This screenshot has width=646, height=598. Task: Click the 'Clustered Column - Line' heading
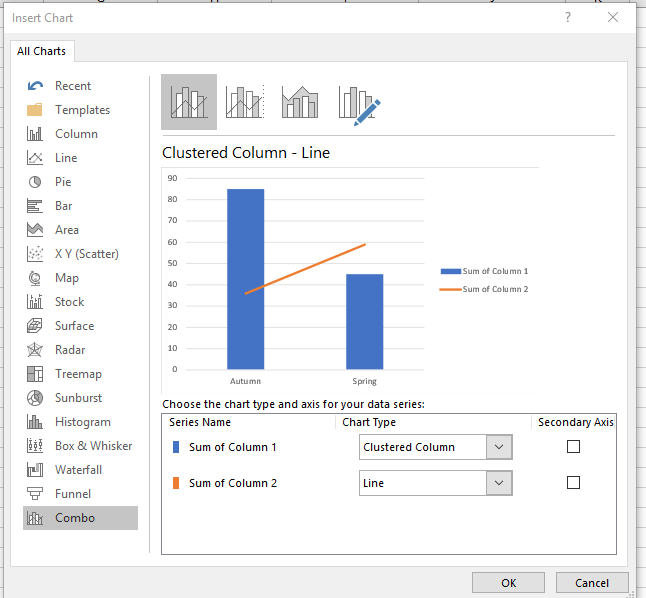[x=246, y=153]
